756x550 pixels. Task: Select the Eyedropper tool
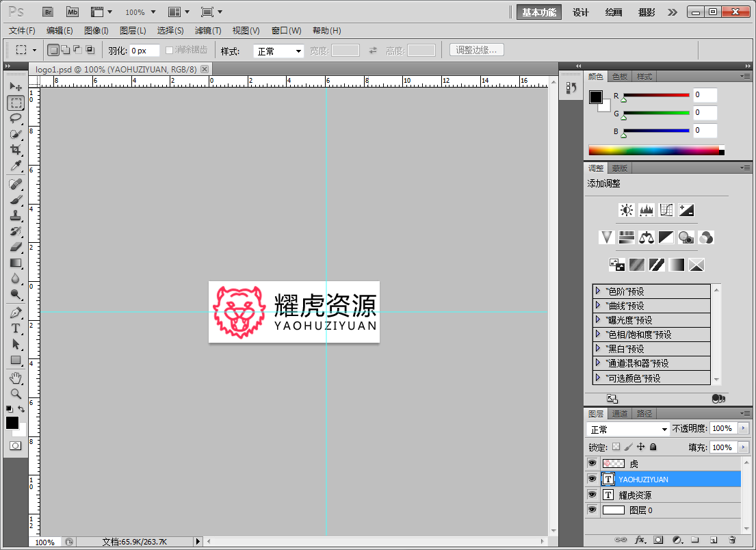coord(15,166)
